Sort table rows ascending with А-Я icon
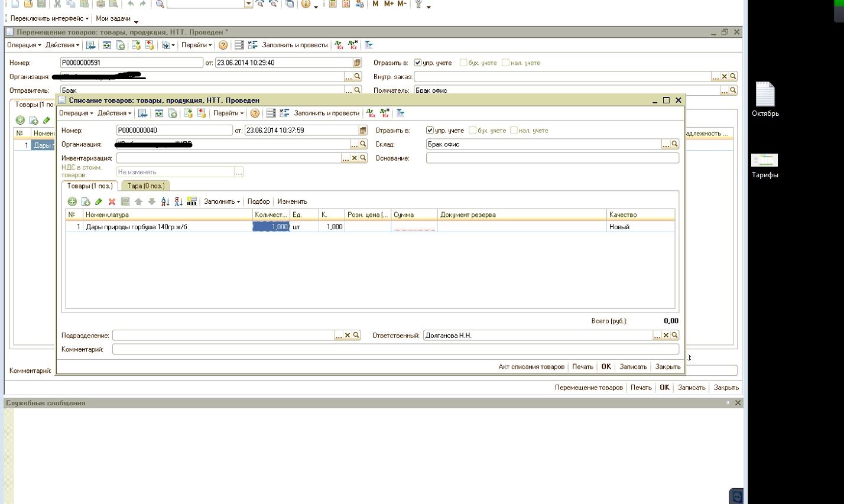Screen dimensions: 844x504 click(x=165, y=202)
